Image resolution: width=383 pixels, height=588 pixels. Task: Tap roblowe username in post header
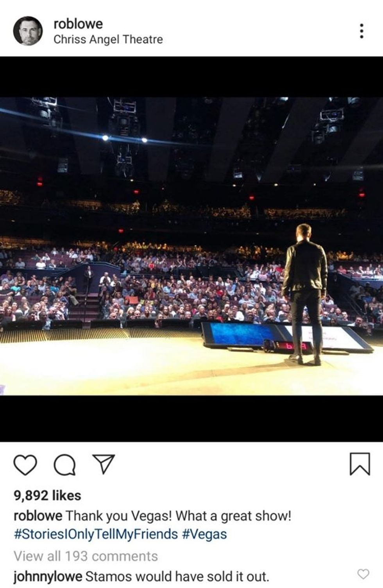78,24
